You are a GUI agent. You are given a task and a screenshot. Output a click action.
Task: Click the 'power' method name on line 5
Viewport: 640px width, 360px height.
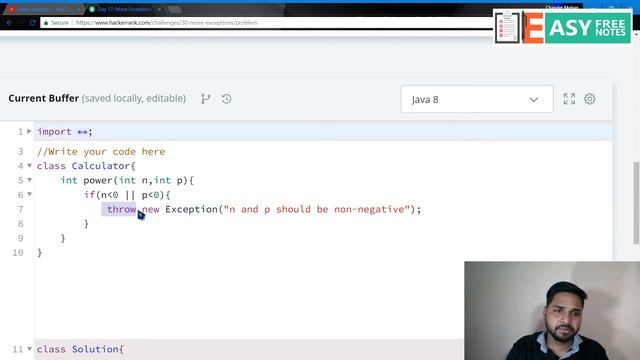98,180
